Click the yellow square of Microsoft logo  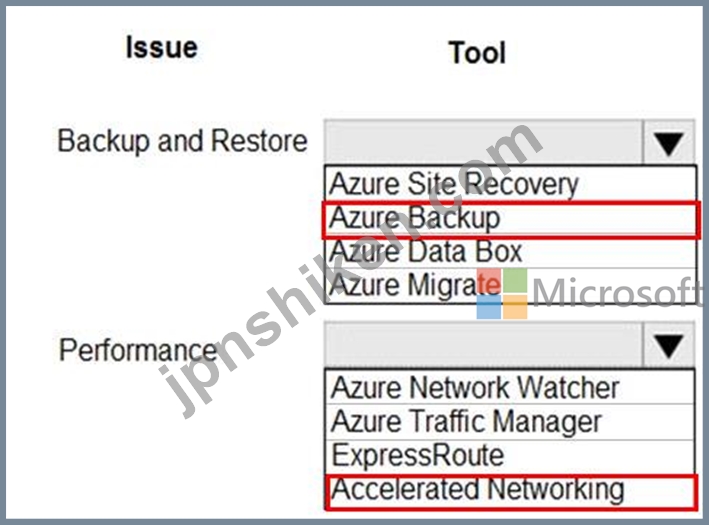click(x=515, y=307)
